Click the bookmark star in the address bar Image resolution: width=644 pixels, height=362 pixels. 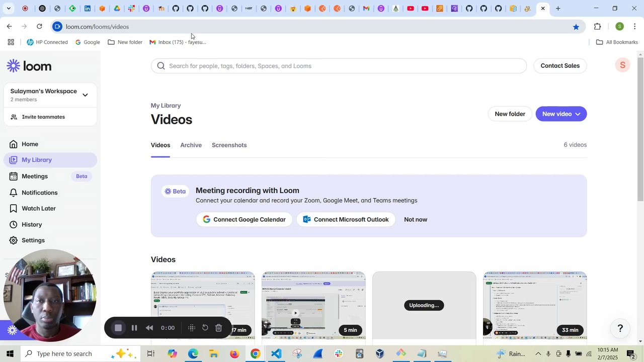click(576, 27)
